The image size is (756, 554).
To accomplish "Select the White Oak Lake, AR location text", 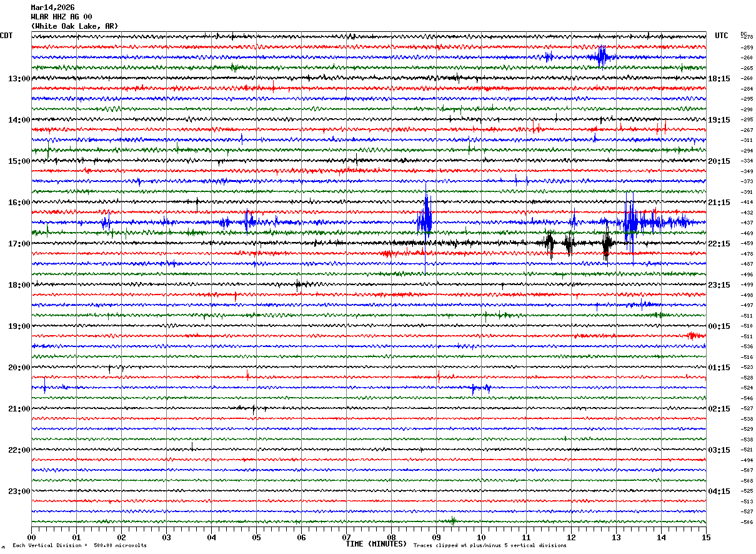I will (x=74, y=26).
